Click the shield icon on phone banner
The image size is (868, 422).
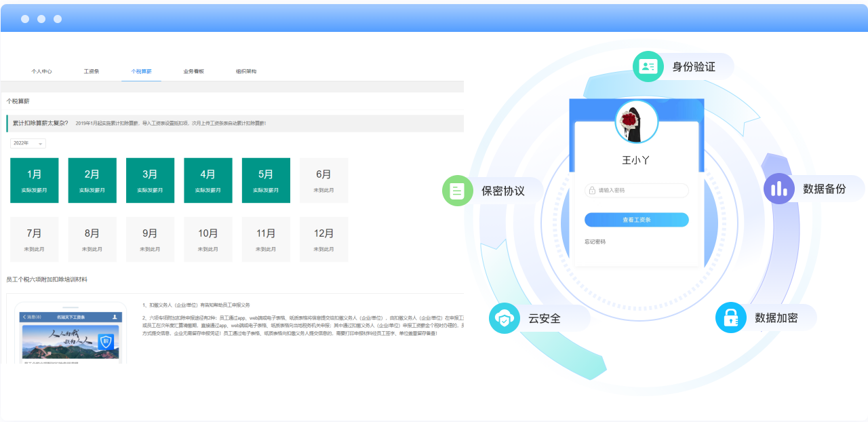(105, 343)
